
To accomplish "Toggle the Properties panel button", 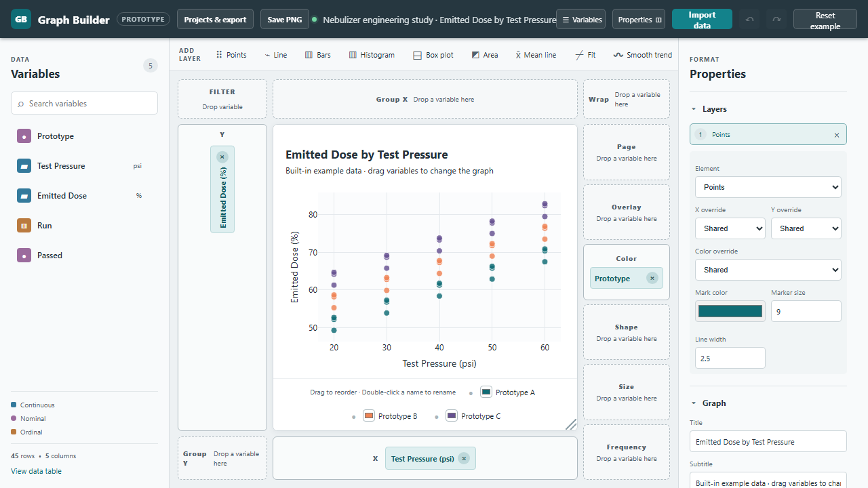I will [639, 20].
